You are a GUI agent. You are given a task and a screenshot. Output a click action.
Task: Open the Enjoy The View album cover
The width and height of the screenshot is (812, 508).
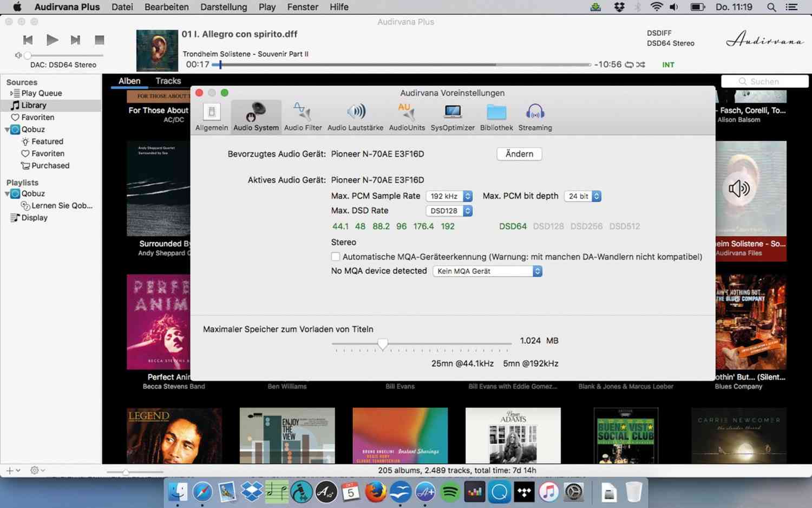(287, 435)
